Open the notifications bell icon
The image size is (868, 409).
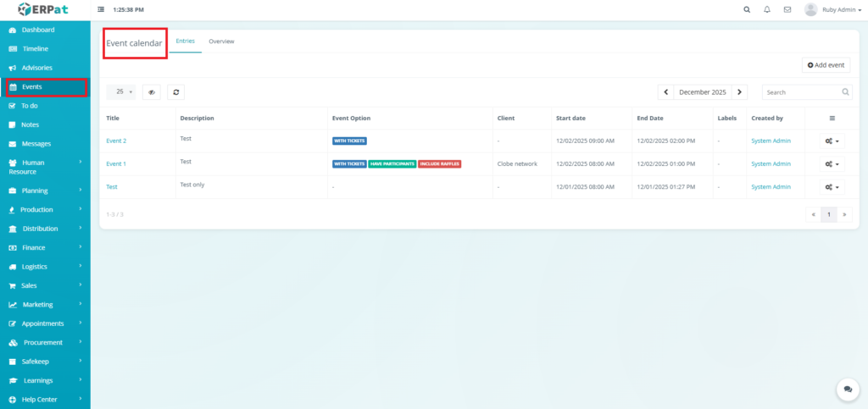point(767,9)
